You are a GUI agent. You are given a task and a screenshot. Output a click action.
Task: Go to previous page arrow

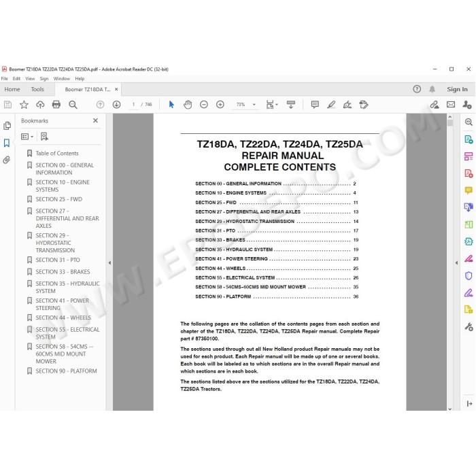(x=100, y=105)
